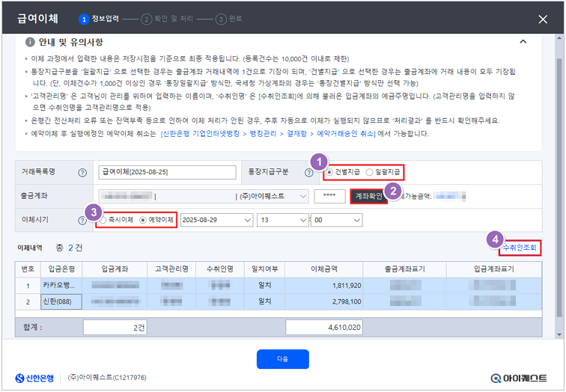Open the 신한은행 기업인터넷뱅킹 예약거래승인 취소 link

268,134
